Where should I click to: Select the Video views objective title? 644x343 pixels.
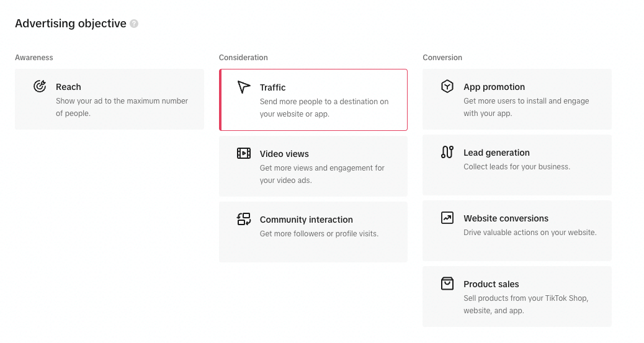(284, 154)
